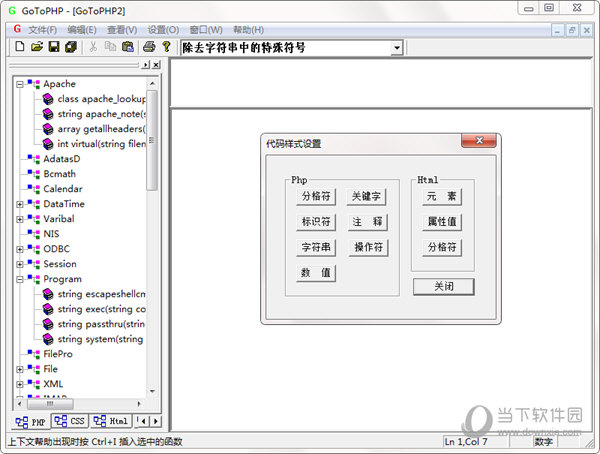
Task: Click Php 分格符 button in dialog
Action: pos(316,196)
